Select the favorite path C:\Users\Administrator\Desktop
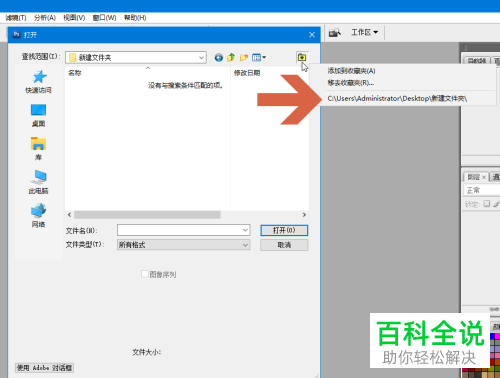 (x=397, y=98)
